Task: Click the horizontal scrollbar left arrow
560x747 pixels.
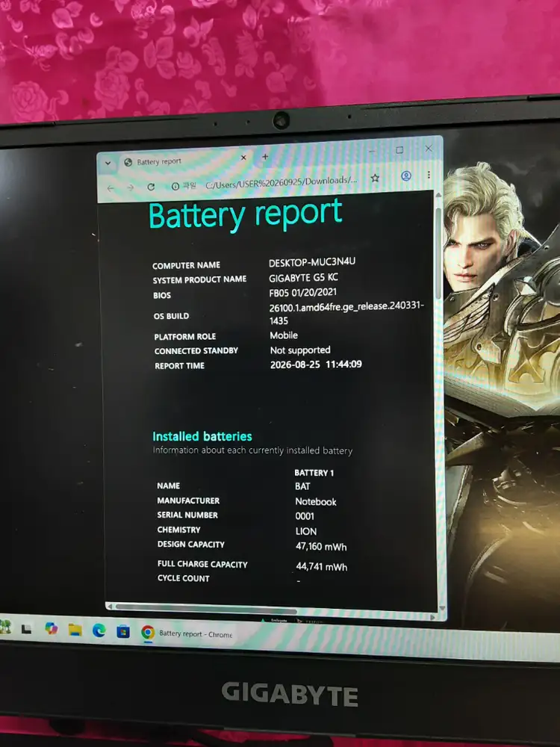Action: click(x=110, y=607)
